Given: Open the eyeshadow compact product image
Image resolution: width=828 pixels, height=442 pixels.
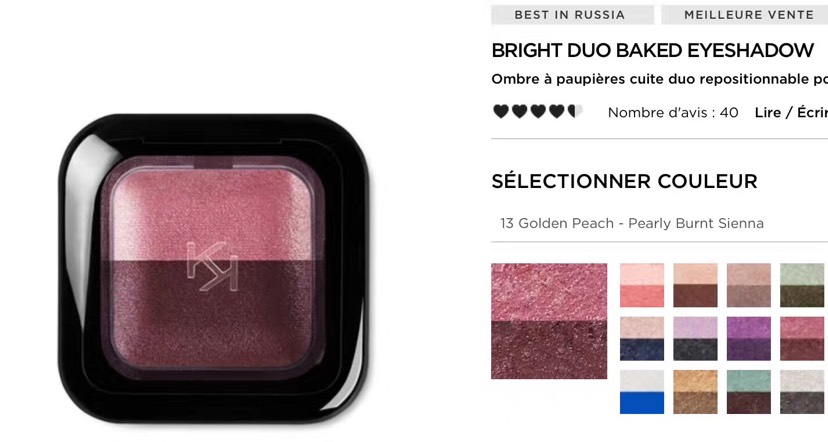Looking at the screenshot, I should point(212,268).
